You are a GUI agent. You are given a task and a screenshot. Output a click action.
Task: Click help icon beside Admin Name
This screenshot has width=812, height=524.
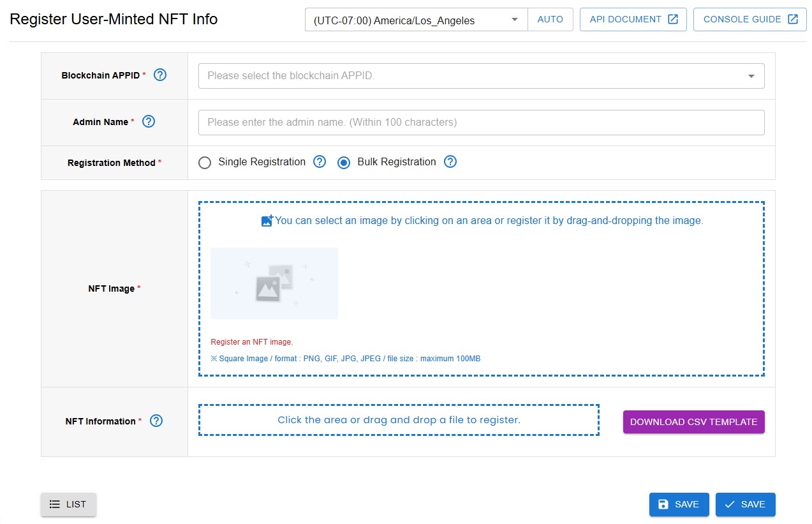click(149, 121)
